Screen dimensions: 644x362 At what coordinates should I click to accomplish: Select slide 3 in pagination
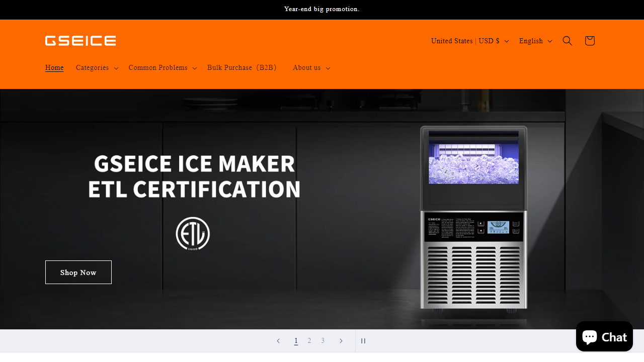coord(323,341)
